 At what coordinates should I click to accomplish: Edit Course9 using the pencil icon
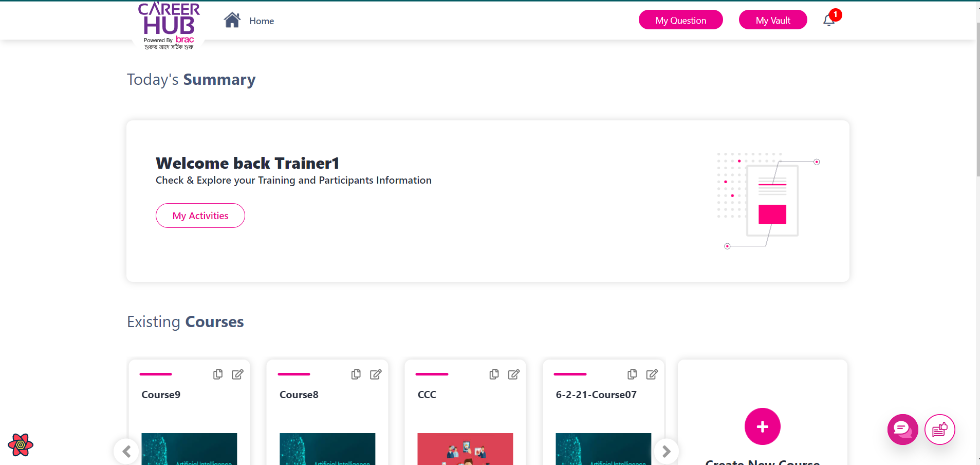[x=237, y=374]
